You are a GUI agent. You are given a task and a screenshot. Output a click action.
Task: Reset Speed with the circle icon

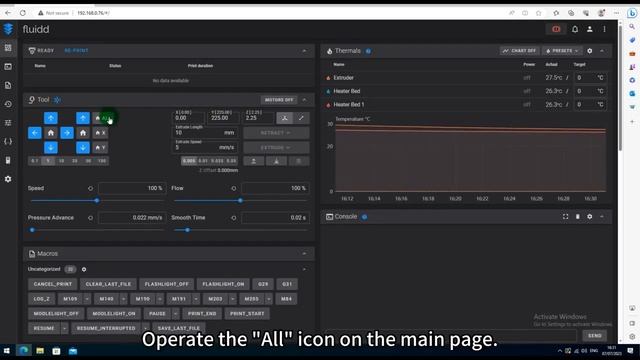click(x=91, y=188)
